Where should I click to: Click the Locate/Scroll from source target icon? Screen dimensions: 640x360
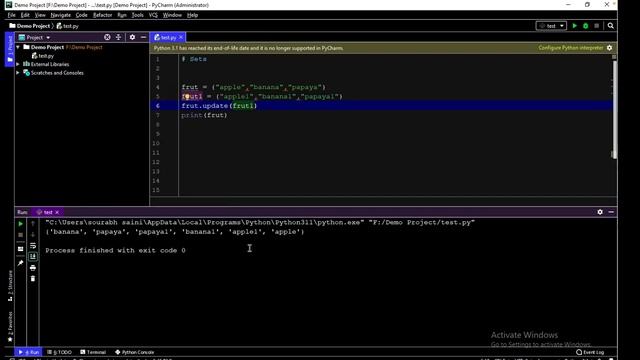coord(107,37)
